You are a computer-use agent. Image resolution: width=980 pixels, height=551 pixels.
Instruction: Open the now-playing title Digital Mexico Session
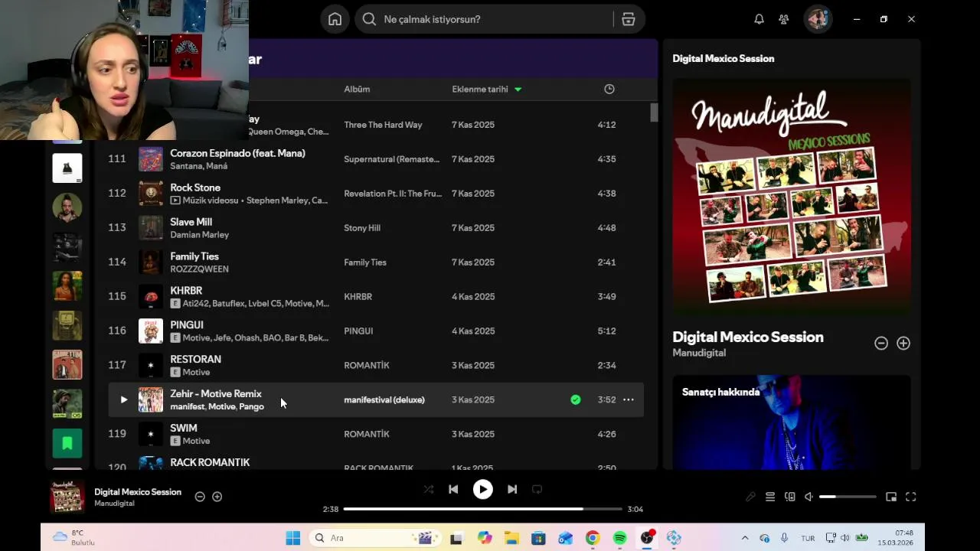coord(138,492)
